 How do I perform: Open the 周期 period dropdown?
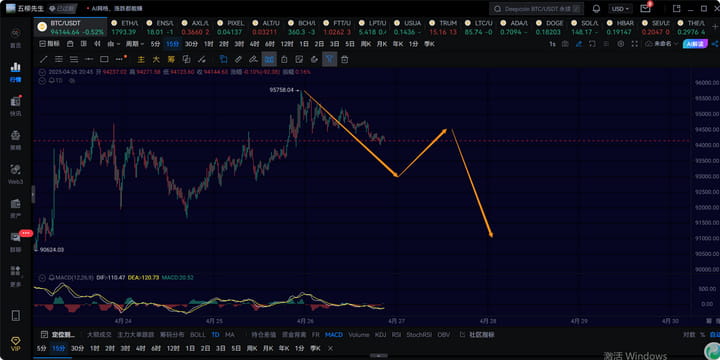(135, 44)
